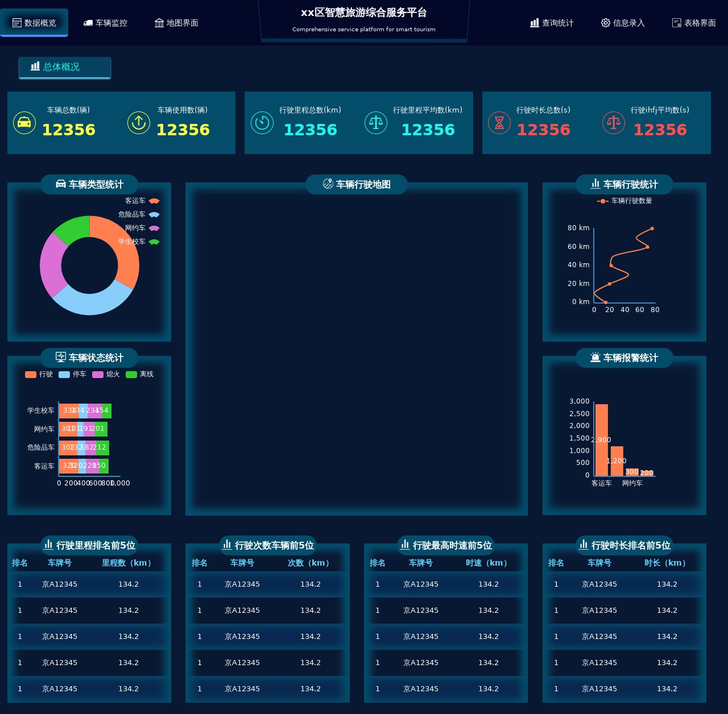Click the chart icon in 行驶最高时速前5位 header

(x=405, y=545)
